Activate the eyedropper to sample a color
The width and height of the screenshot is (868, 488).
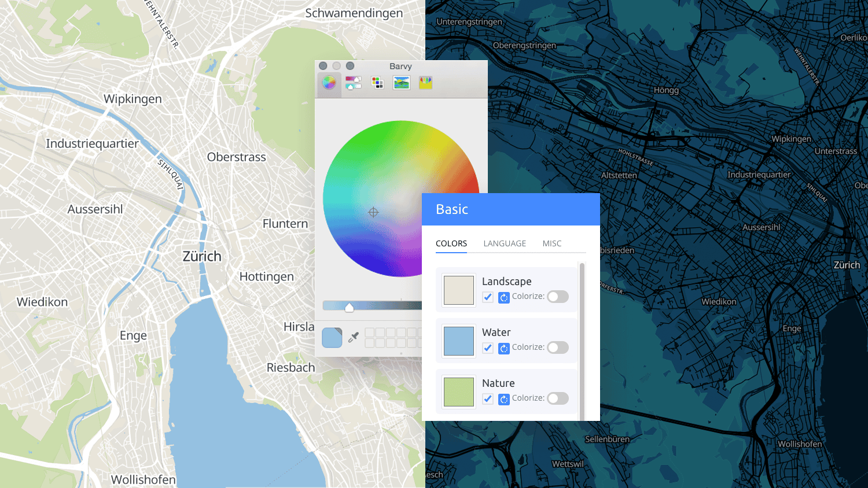tap(353, 337)
